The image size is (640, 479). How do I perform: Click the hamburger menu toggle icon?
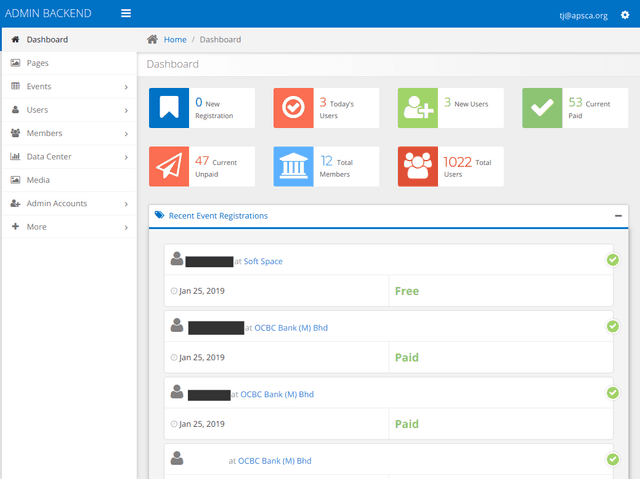[125, 13]
